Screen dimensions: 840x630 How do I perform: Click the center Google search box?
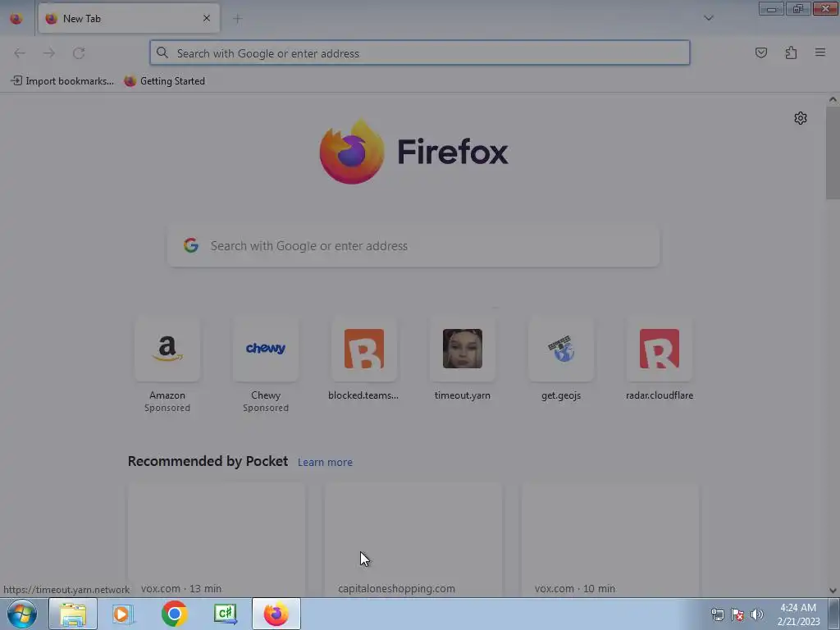coord(413,246)
